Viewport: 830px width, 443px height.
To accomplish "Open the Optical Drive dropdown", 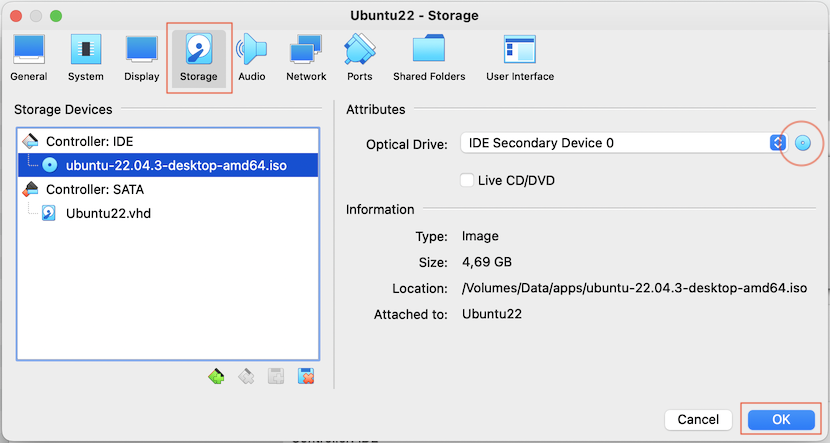I will [x=624, y=143].
